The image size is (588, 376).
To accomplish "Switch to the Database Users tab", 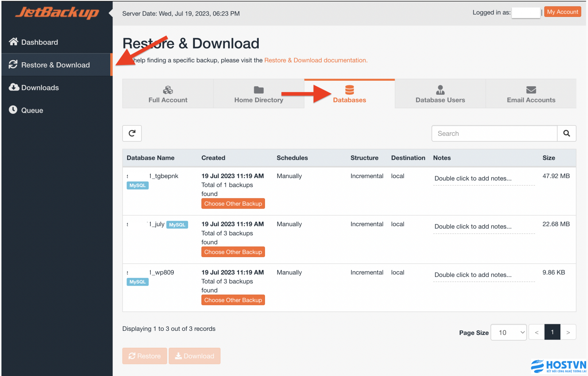I will 440,94.
